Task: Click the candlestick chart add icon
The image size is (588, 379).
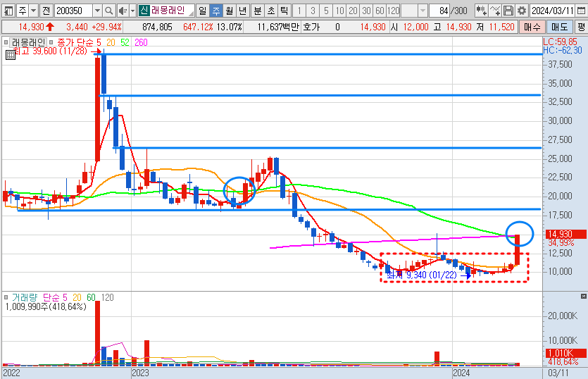Action: click(x=482, y=11)
